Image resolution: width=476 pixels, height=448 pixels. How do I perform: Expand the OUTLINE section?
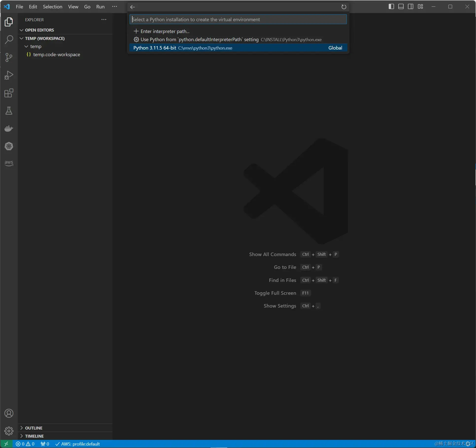[34, 428]
